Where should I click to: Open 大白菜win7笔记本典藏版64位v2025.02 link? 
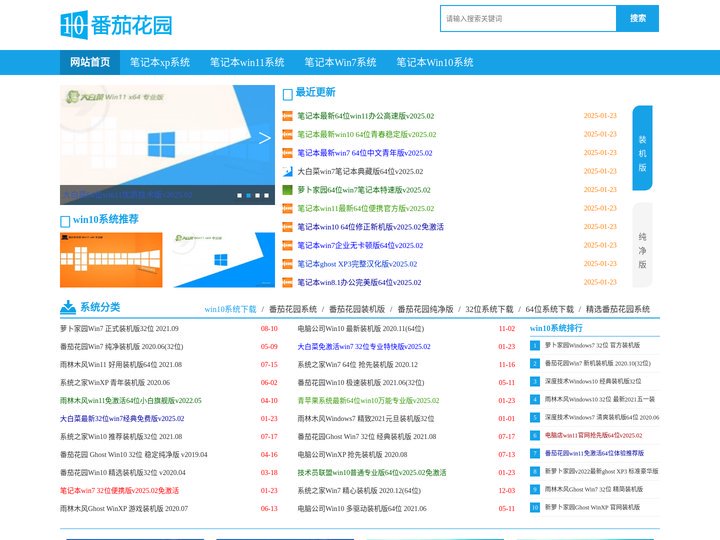[x=360, y=172]
